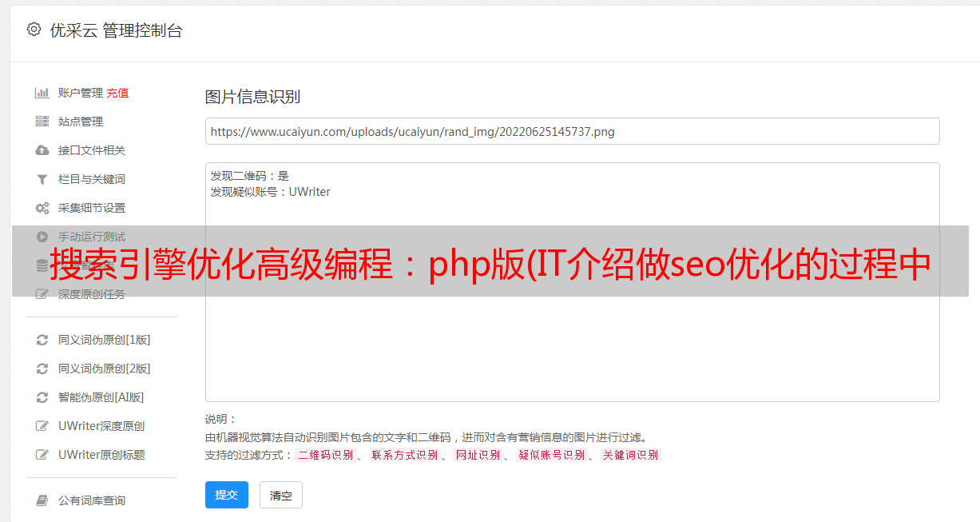Open 站点管理 in the sidebar

[x=81, y=122]
